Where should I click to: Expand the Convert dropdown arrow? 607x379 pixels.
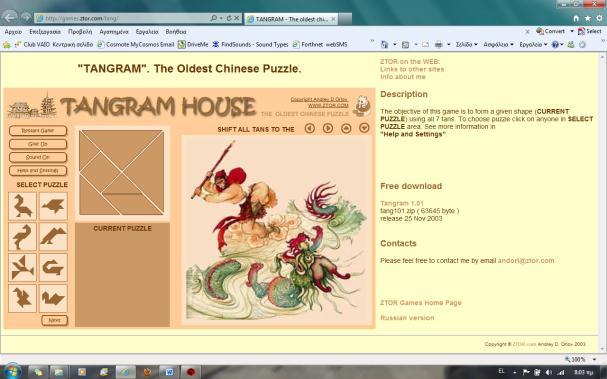[x=572, y=31]
